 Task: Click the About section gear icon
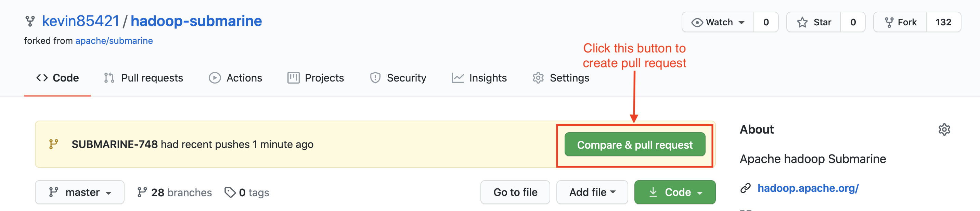944,129
